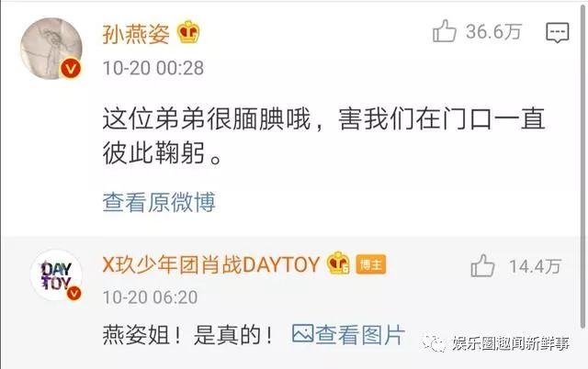The image size is (588, 369).
Task: Open X玖少年团肖战DAYTOY username profile
Action: 211,264
